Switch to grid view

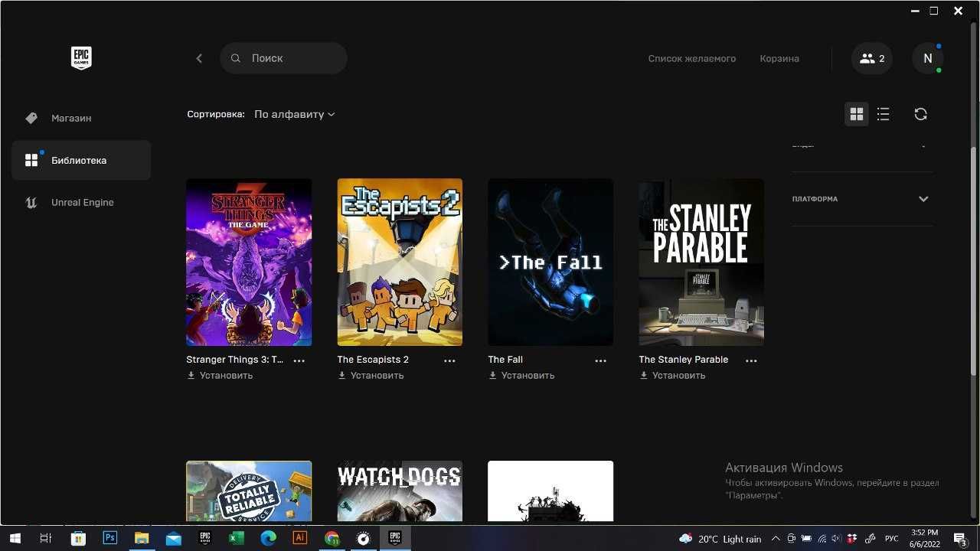click(857, 114)
